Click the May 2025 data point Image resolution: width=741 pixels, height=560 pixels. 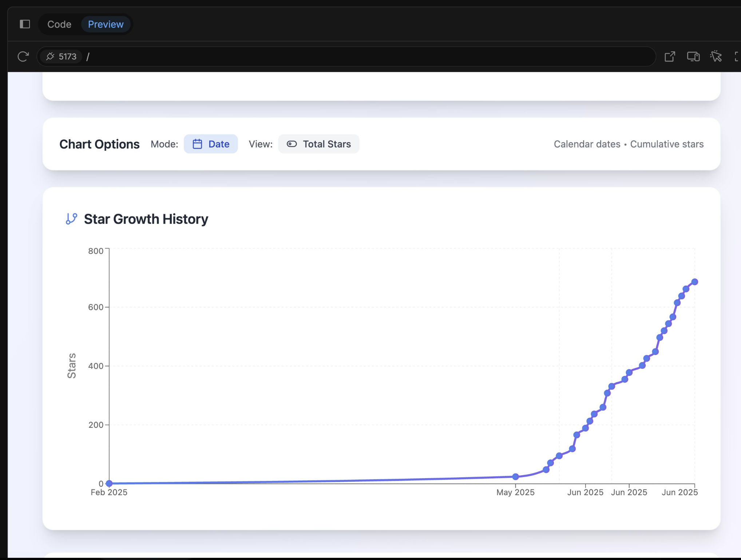[515, 477]
